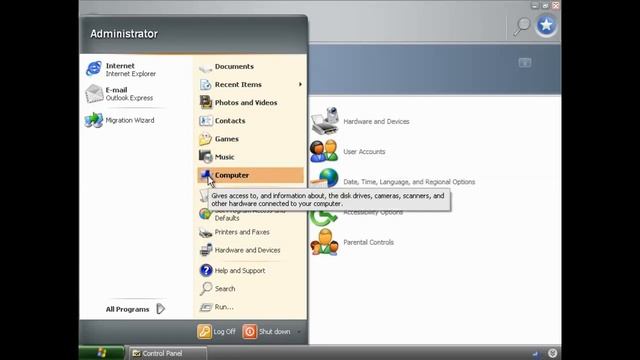Click the red Shut down power icon
Image resolution: width=640 pixels, height=360 pixels.
(x=249, y=331)
